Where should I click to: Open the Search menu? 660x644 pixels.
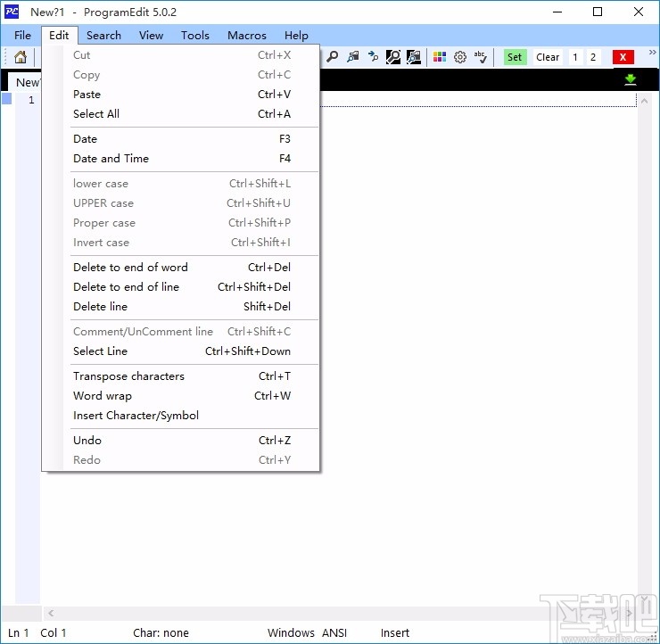[x=103, y=36]
